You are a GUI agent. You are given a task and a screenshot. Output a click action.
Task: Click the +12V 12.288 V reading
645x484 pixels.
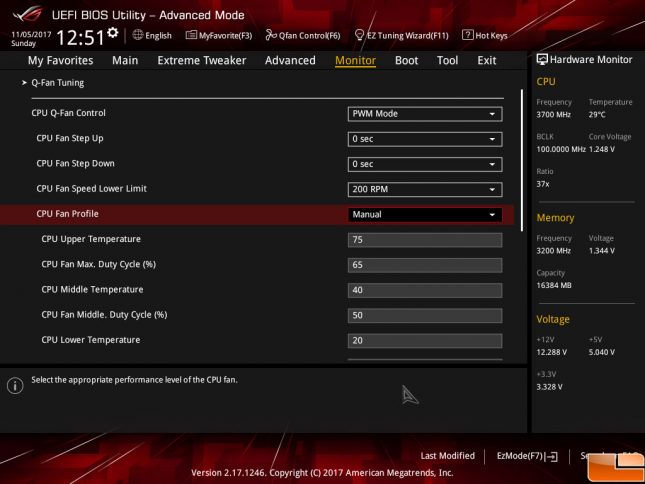click(551, 352)
